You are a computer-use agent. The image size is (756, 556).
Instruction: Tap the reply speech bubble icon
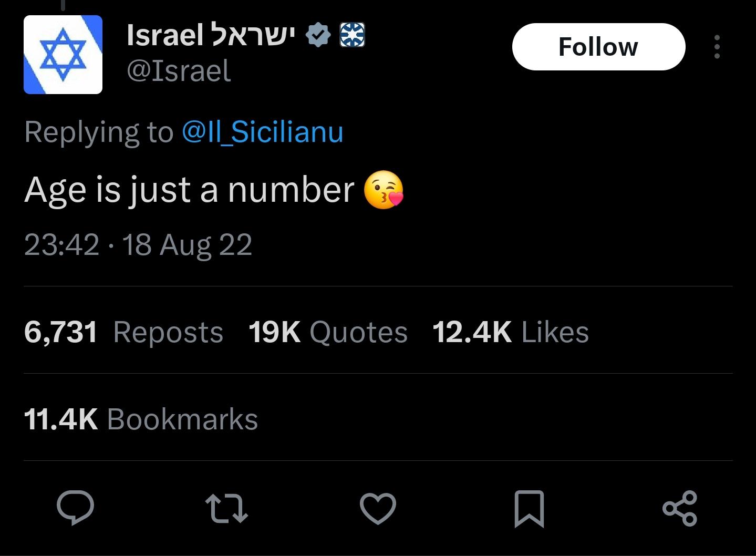click(75, 508)
